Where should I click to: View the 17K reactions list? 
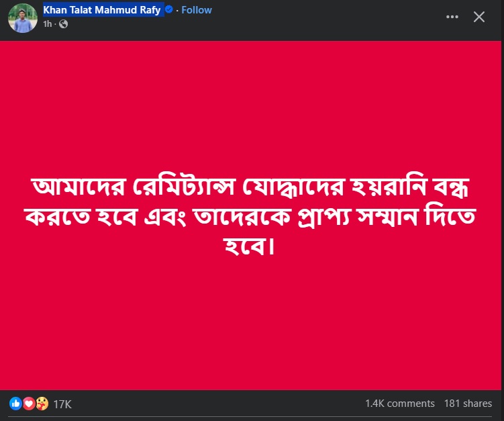click(62, 404)
